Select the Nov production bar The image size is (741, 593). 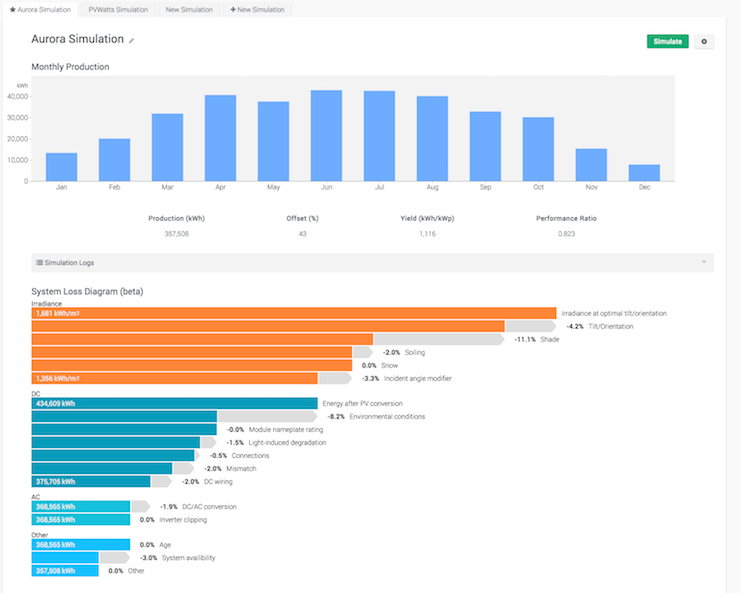point(591,165)
